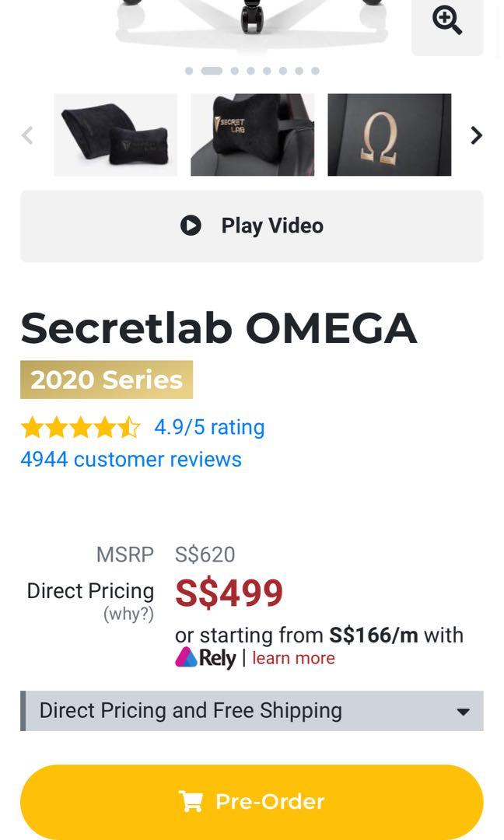Click the left arrow in the thumbnail carousel
504x840 pixels.
tap(26, 135)
